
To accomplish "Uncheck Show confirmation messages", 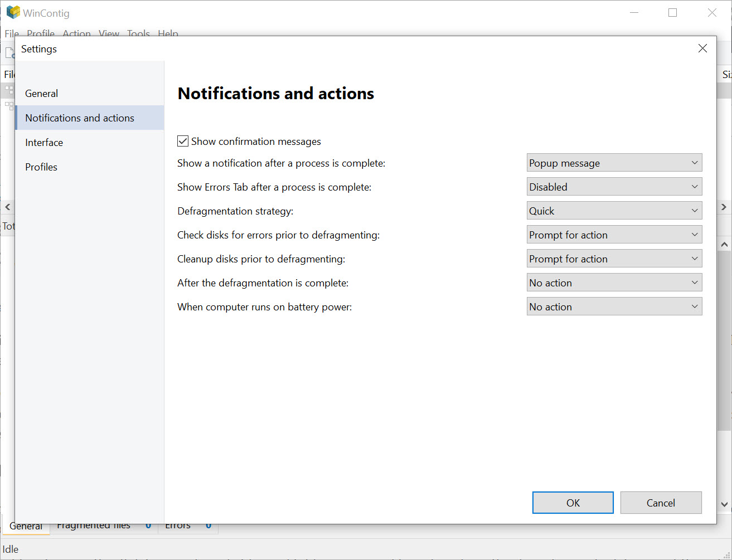I will [183, 141].
